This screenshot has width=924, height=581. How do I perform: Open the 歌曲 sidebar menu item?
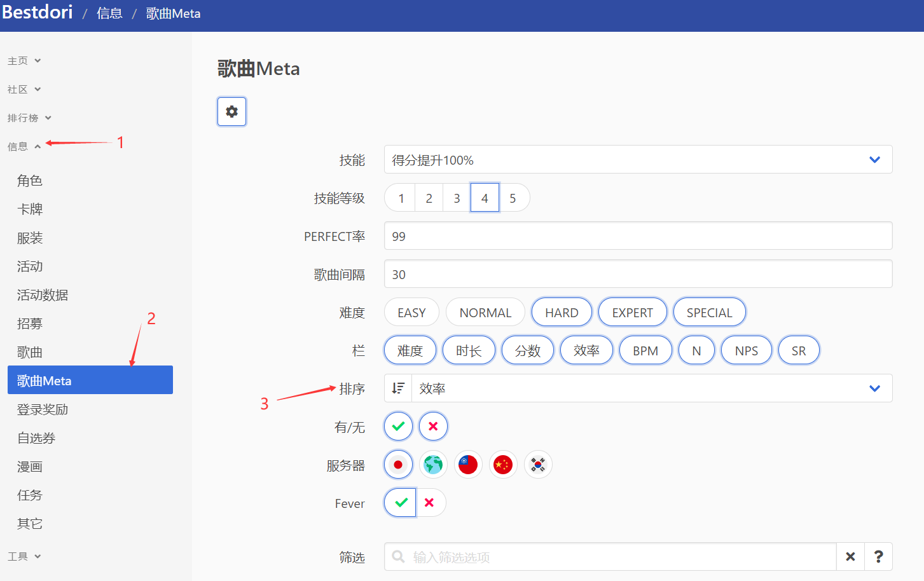click(x=29, y=352)
